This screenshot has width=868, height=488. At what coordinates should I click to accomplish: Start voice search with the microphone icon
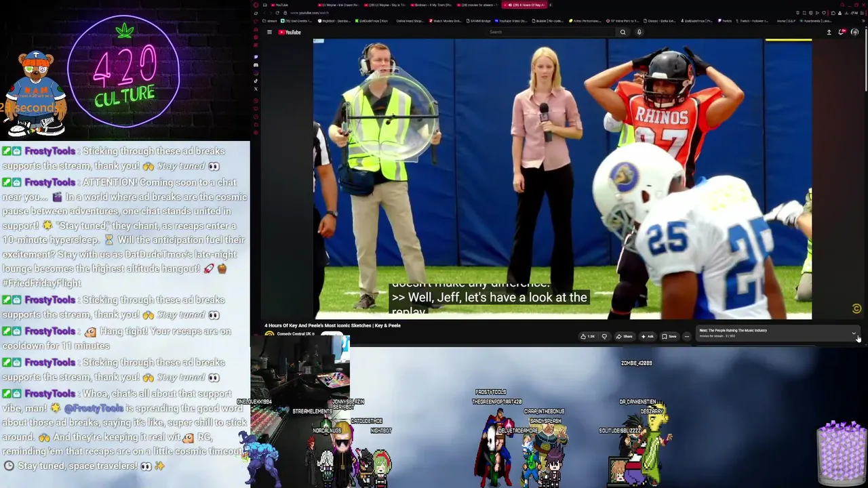pos(639,32)
